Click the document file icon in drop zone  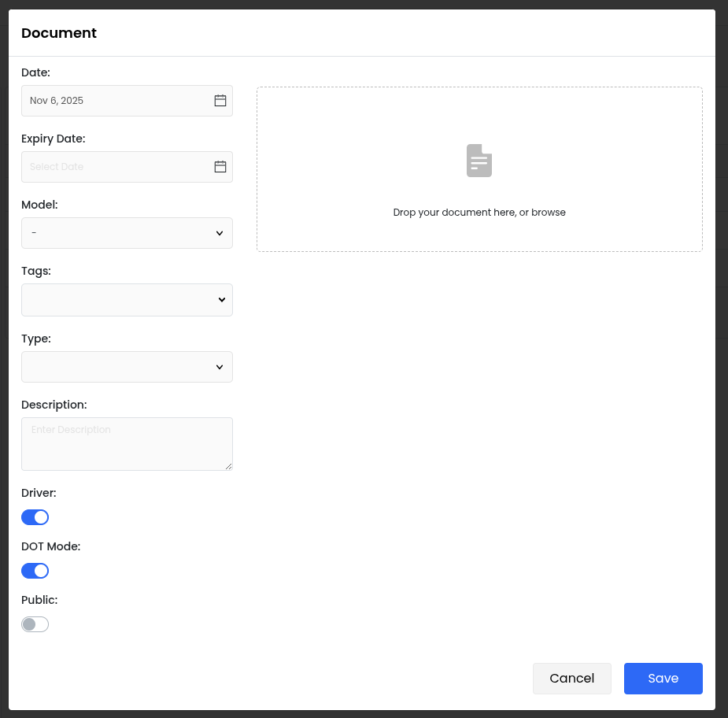[x=479, y=161]
